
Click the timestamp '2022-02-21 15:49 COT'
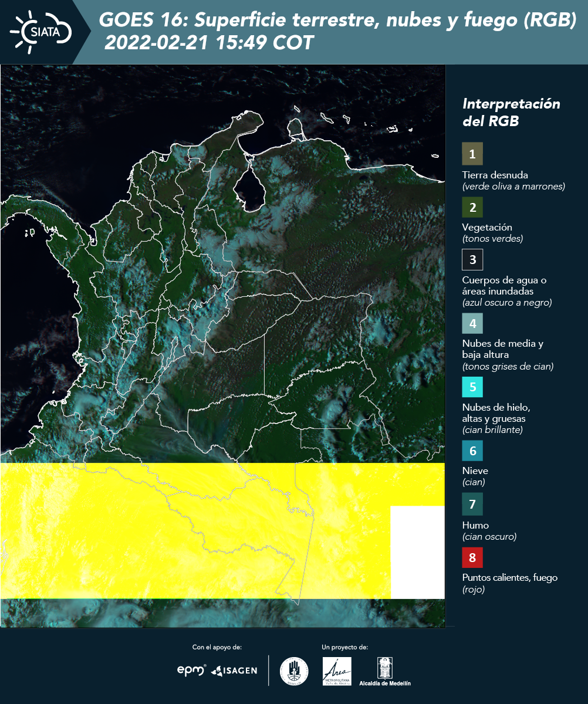coord(208,43)
